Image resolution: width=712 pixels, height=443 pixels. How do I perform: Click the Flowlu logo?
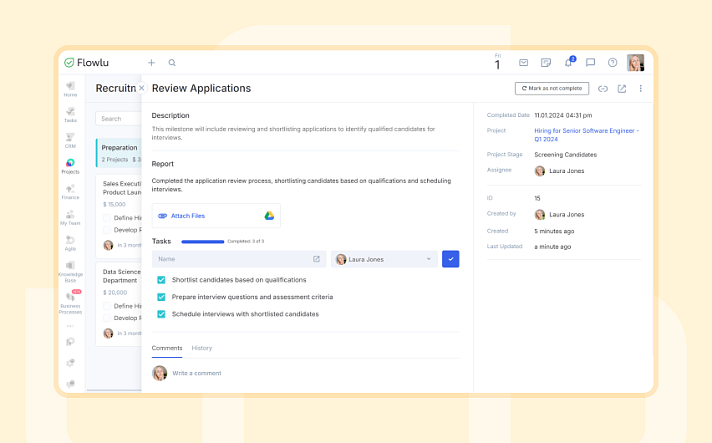point(86,63)
